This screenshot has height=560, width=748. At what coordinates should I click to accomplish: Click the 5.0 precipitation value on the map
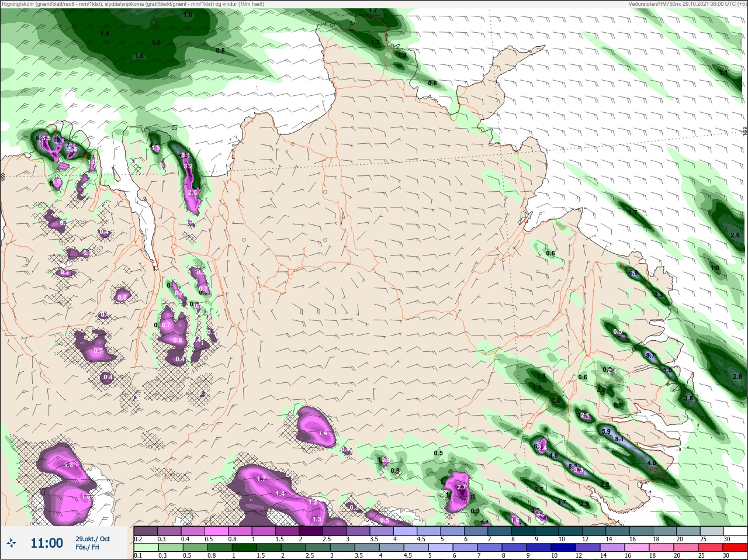coord(667,371)
